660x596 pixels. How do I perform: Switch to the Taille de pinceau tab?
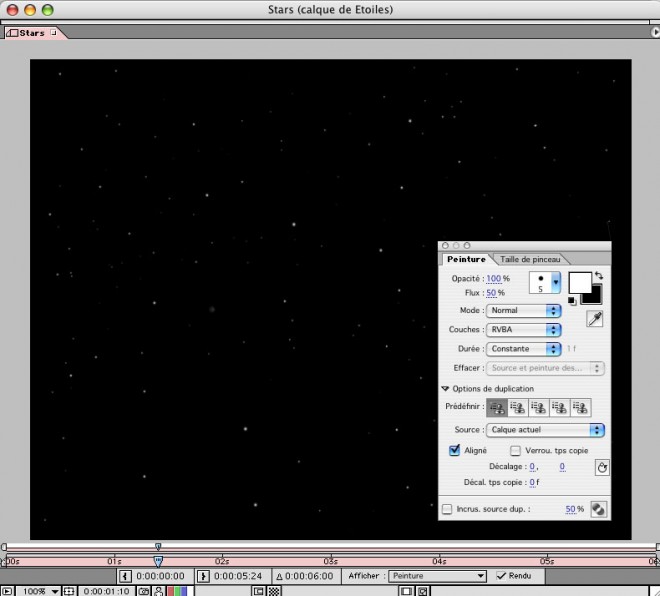tap(531, 259)
